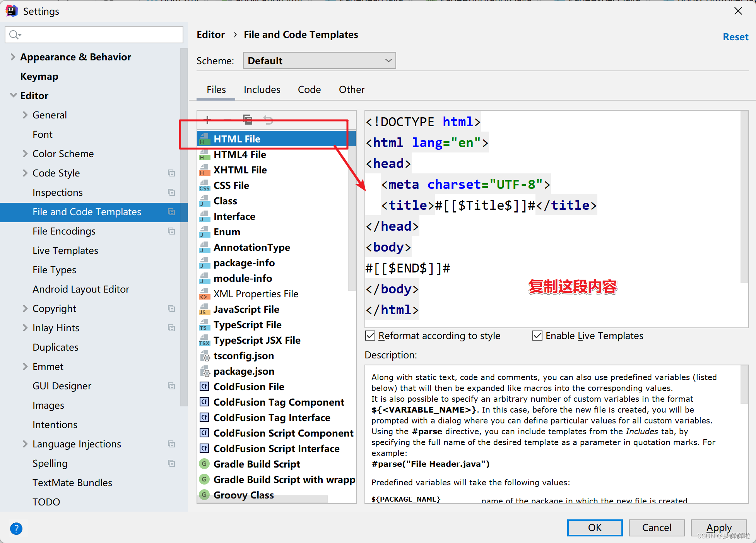Collapse the Editor tree section
Screen dimensions: 756x543
coord(13,95)
